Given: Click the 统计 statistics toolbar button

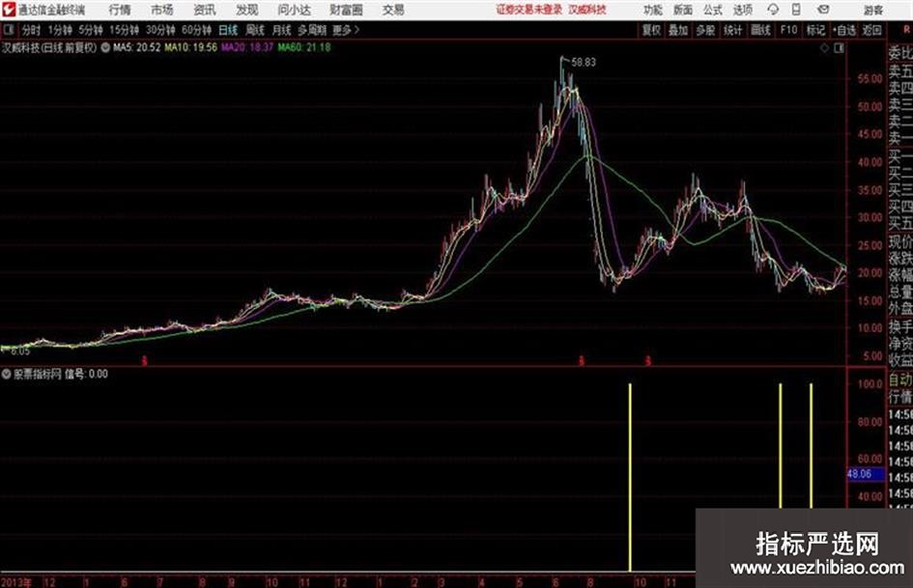Looking at the screenshot, I should pyautogui.click(x=733, y=30).
